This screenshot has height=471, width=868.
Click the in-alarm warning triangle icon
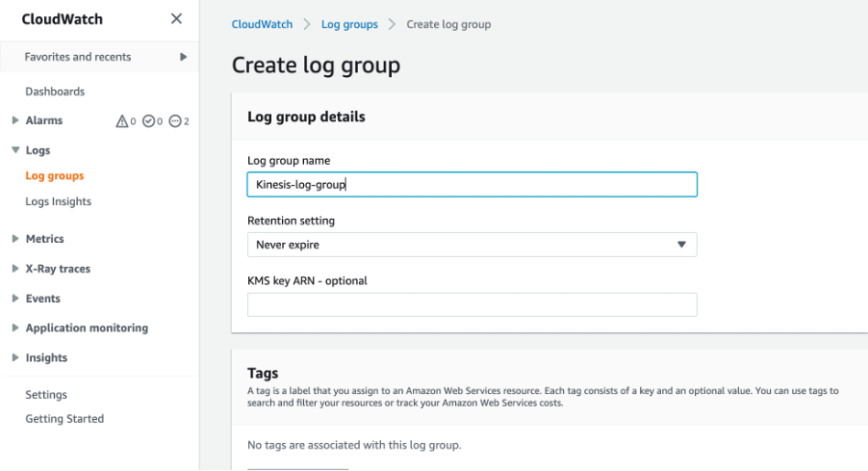(122, 120)
